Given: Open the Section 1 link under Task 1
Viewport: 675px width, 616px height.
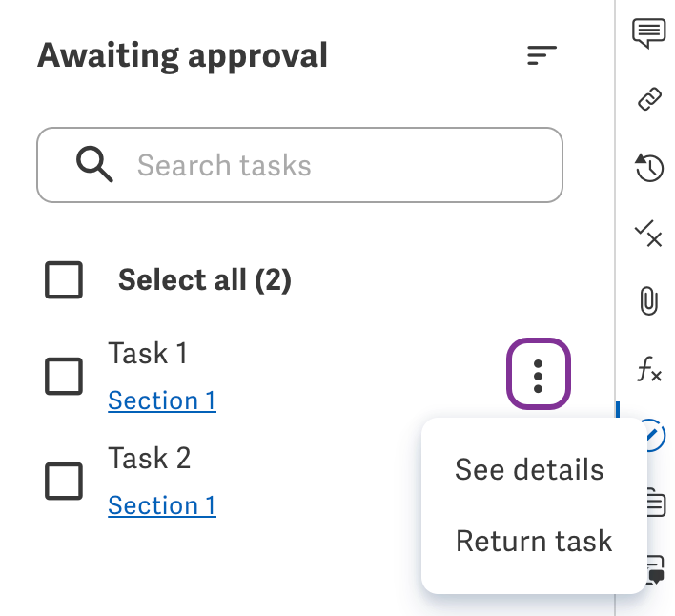Looking at the screenshot, I should click(162, 400).
